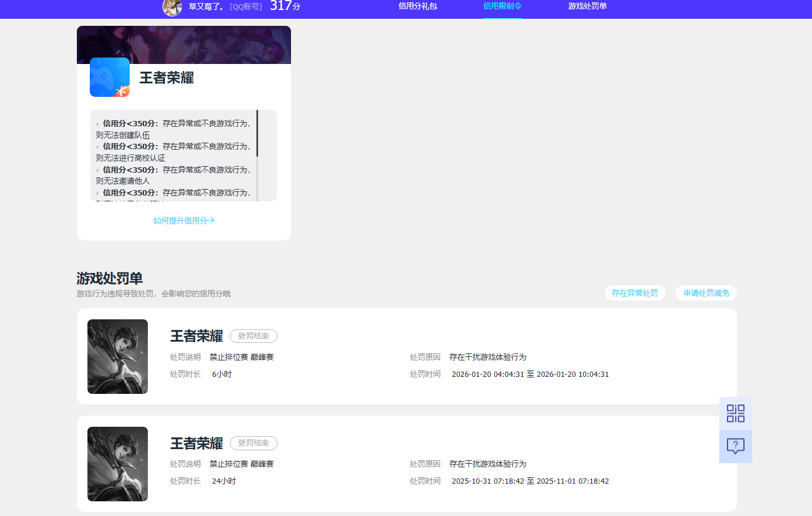This screenshot has height=516, width=812.
Task: Click the 王者荣耀 game banner image
Action: click(x=184, y=45)
